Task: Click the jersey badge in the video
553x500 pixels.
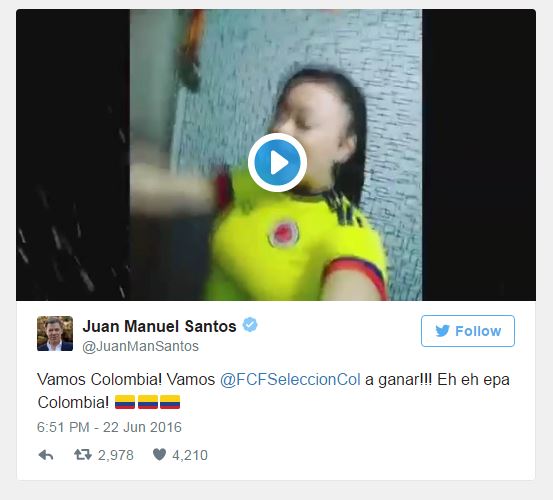Action: tap(283, 233)
